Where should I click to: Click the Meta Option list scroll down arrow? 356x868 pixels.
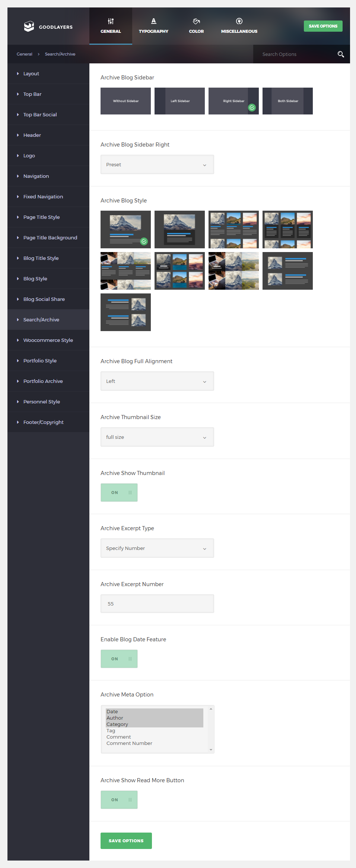pyautogui.click(x=211, y=750)
